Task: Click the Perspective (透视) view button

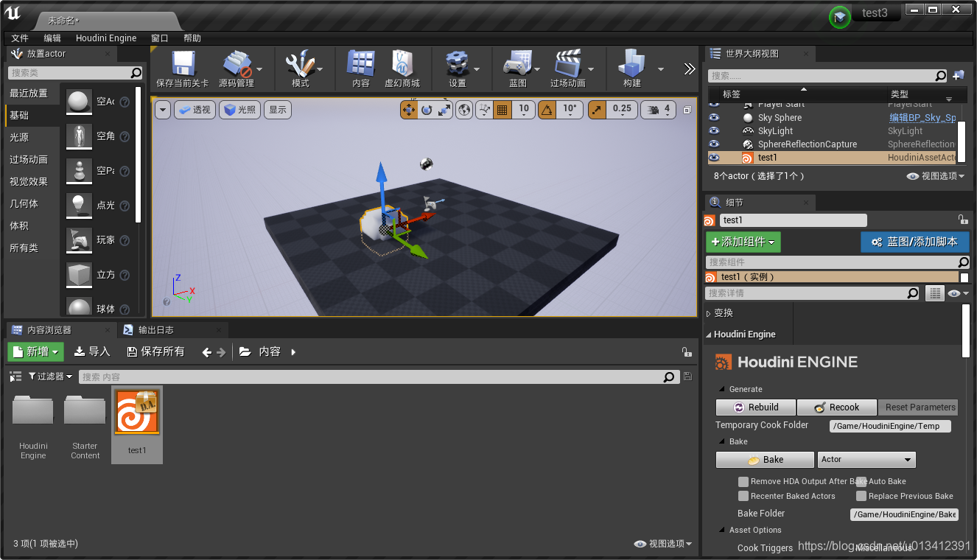Action: pyautogui.click(x=195, y=110)
